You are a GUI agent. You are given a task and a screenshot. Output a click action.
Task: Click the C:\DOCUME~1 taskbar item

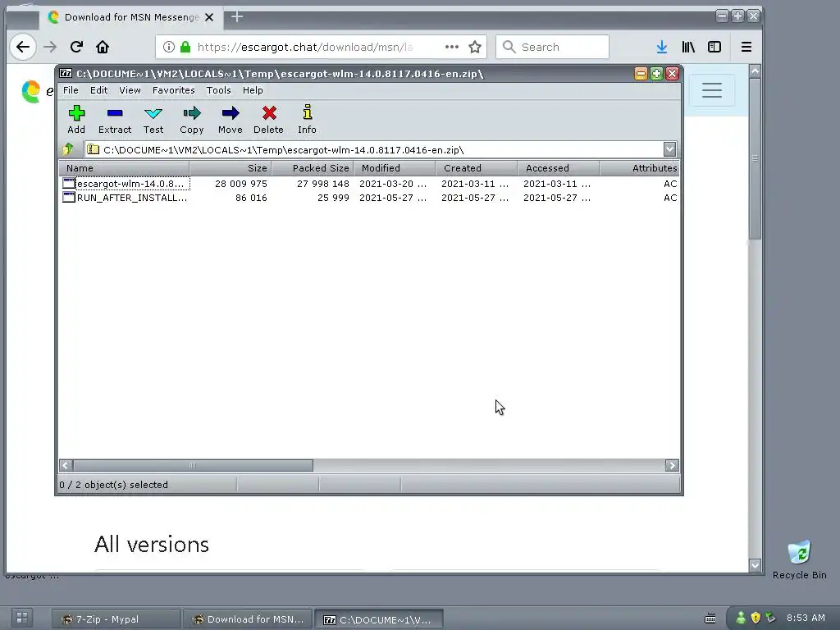point(379,619)
